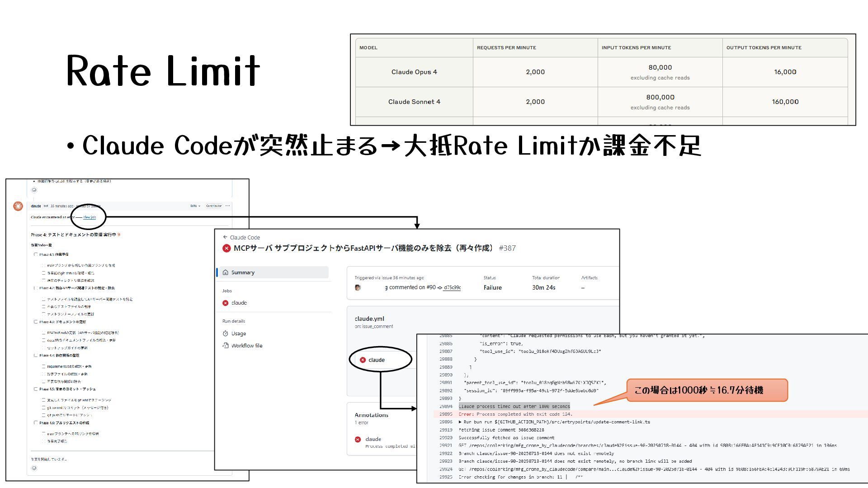Select the 'timed out after 1800 seconds' log line
Image resolution: width=868 pixels, height=488 pixels.
[514, 406]
